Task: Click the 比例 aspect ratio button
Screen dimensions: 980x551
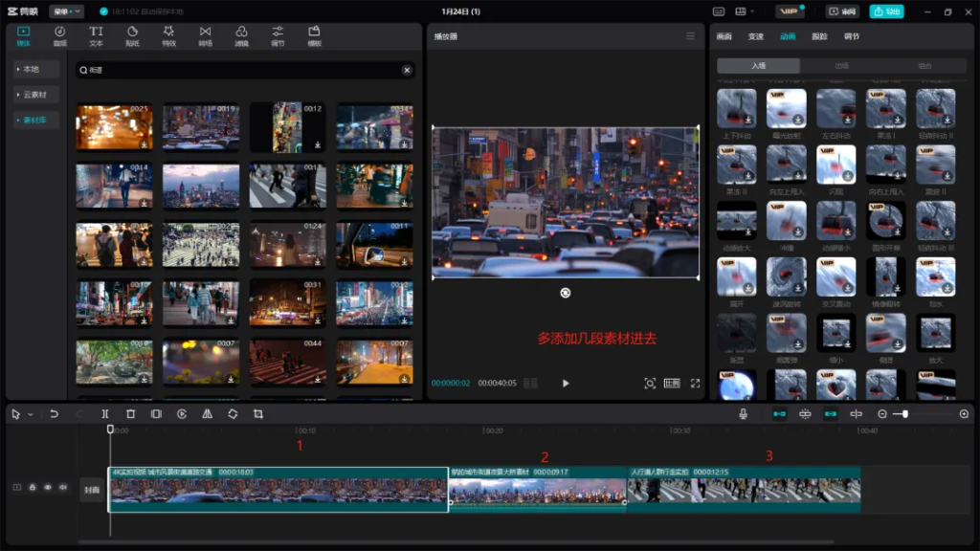Action: [672, 383]
